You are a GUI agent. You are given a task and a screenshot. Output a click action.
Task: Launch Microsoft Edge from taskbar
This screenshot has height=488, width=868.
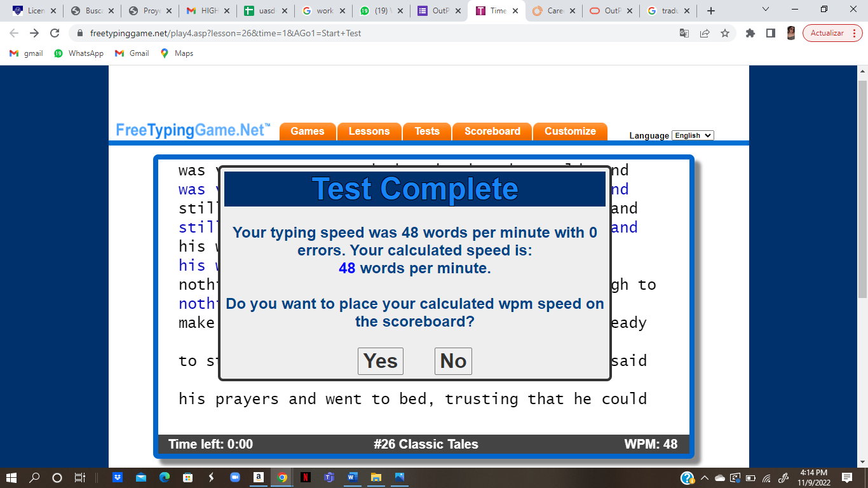point(165,477)
